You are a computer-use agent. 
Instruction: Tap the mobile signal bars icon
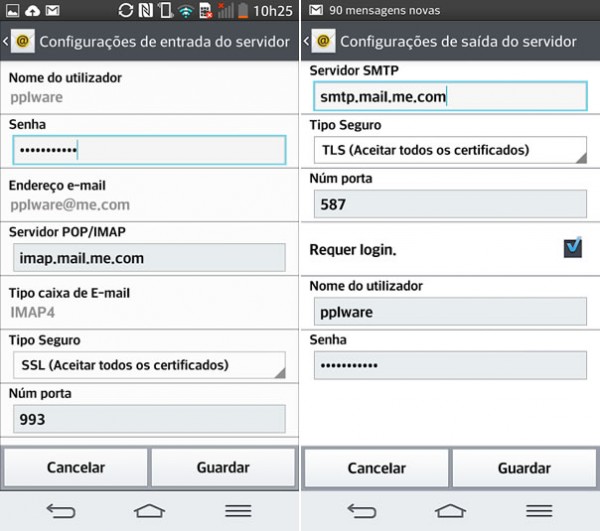[226, 10]
